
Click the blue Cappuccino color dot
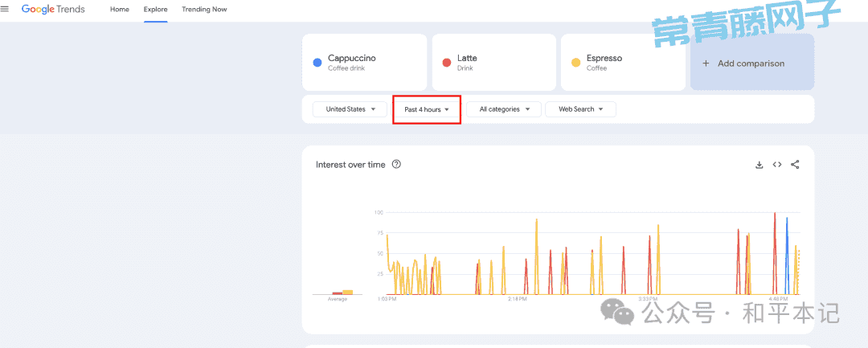[x=317, y=63]
